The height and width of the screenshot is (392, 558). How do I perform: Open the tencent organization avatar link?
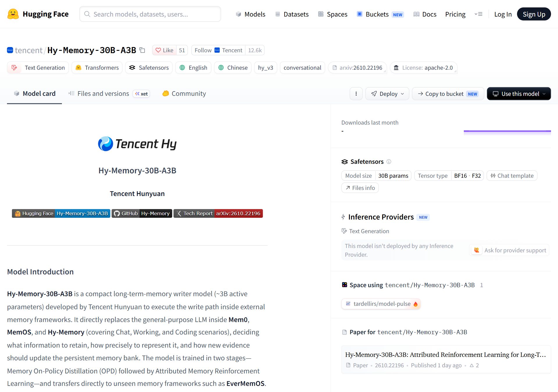pyautogui.click(x=10, y=50)
